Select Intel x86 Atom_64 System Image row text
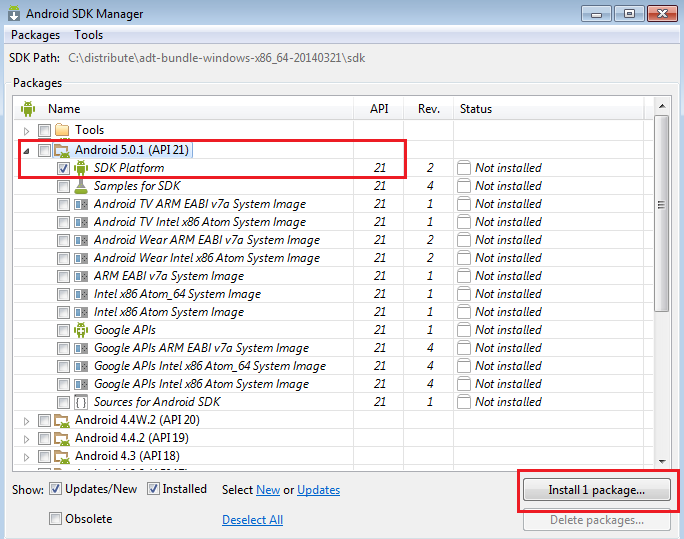Screen dimensions: 684x539 [x=177, y=294]
